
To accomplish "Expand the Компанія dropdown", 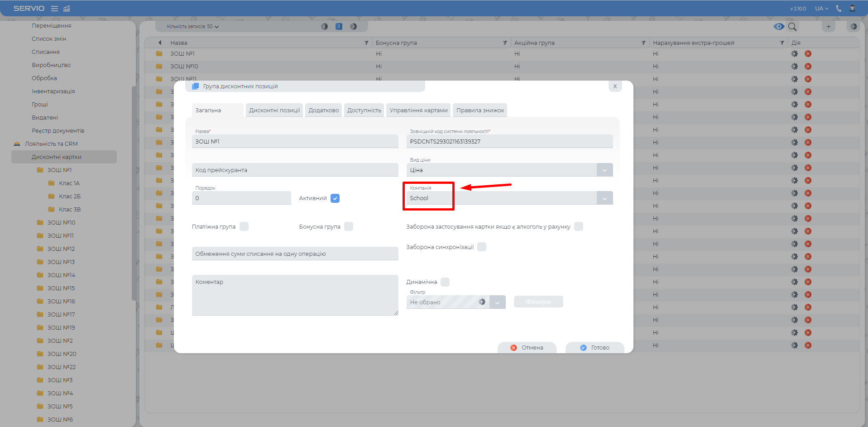I will click(x=604, y=198).
